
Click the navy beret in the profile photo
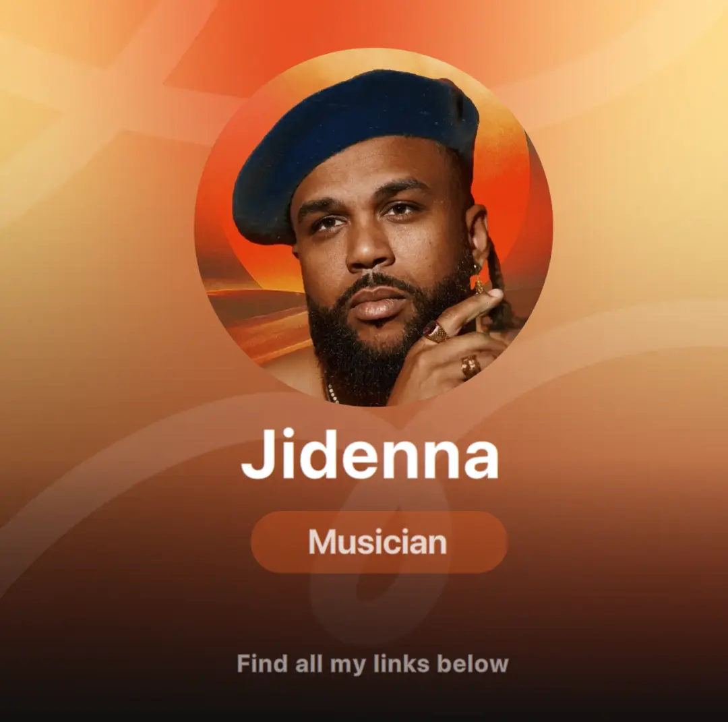tap(355, 153)
